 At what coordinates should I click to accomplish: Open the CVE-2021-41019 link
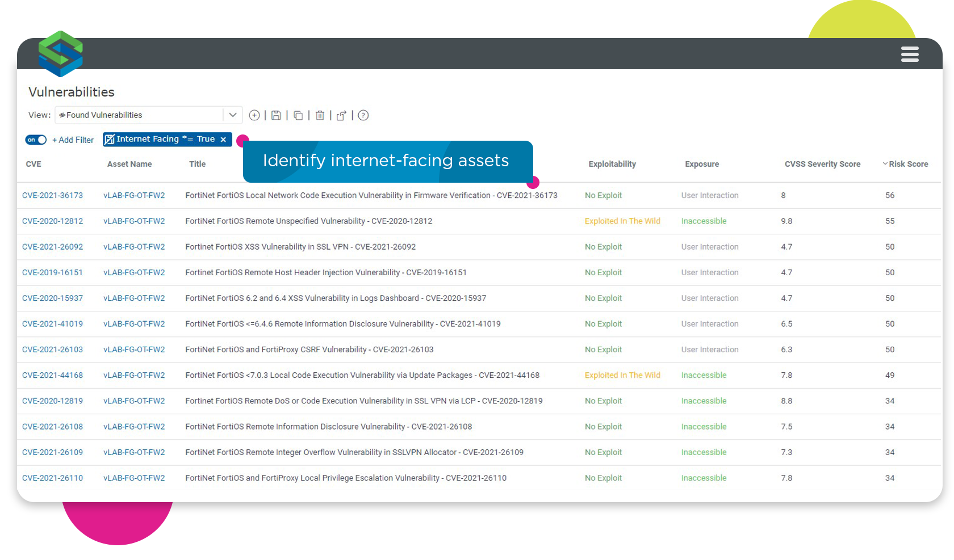[x=52, y=324]
